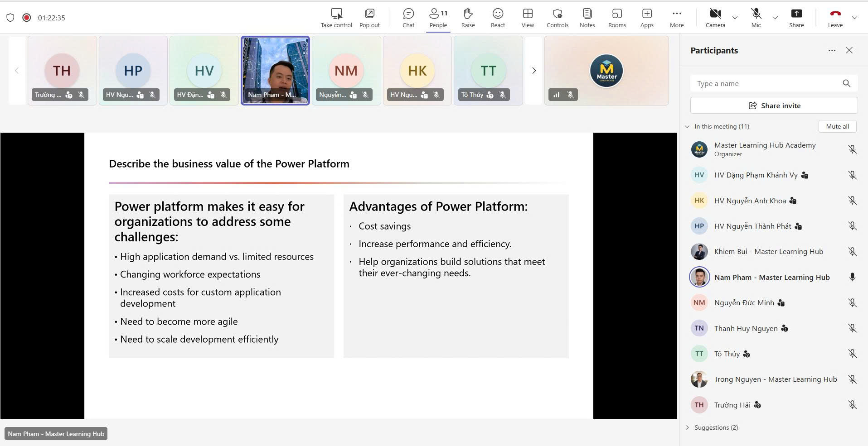Raise your hand in the meeting

468,18
